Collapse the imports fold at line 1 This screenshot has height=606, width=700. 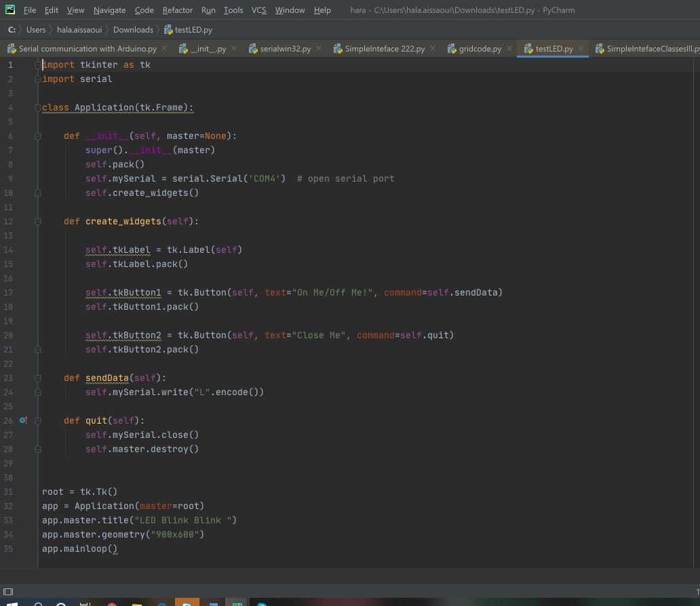click(x=38, y=64)
